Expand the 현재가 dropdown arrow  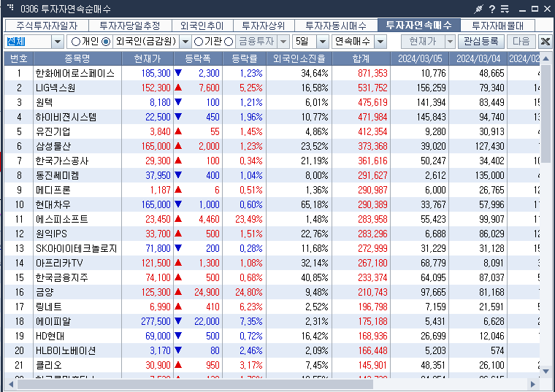[450, 42]
